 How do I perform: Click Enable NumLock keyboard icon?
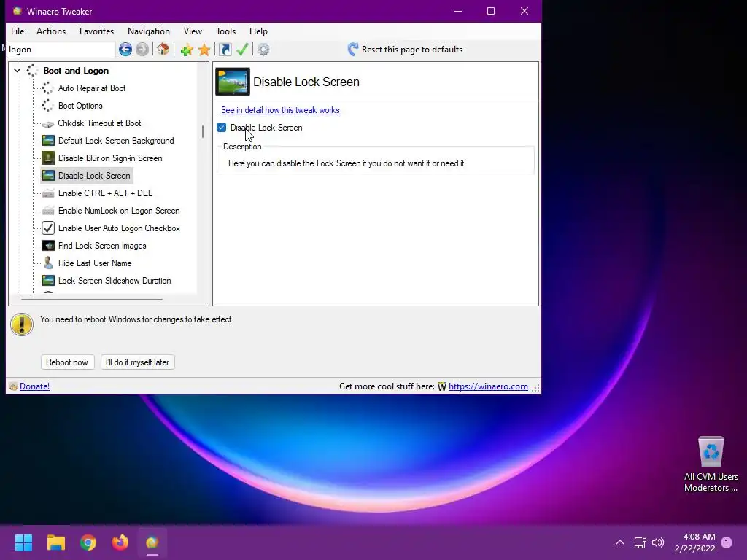(x=48, y=211)
